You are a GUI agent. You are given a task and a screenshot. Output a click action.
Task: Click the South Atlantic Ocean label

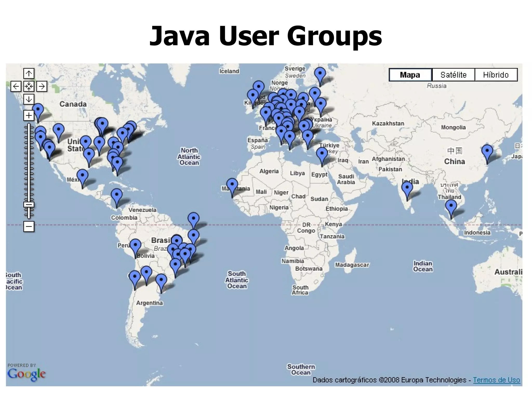tap(237, 280)
